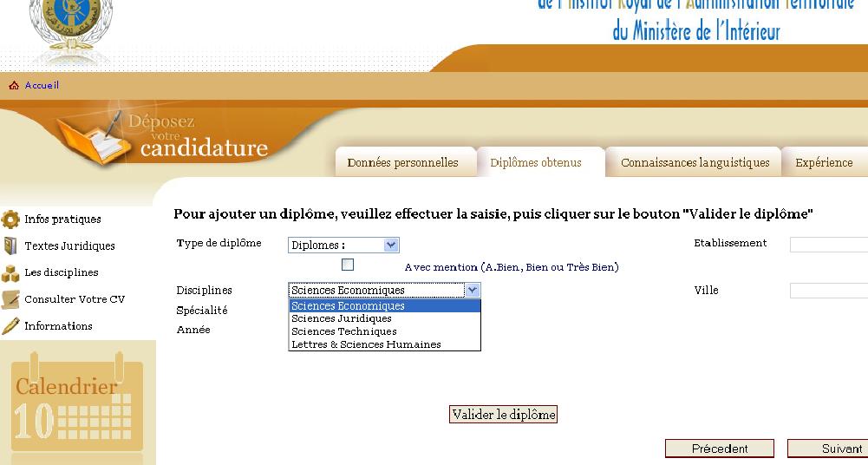This screenshot has height=465, width=868.
Task: Click the Textes Juridiques book icon
Action: [x=10, y=246]
